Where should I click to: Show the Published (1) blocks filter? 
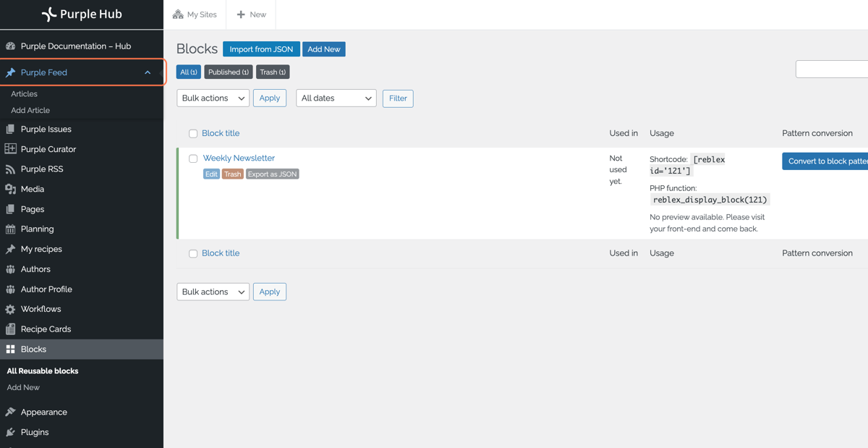click(x=229, y=72)
